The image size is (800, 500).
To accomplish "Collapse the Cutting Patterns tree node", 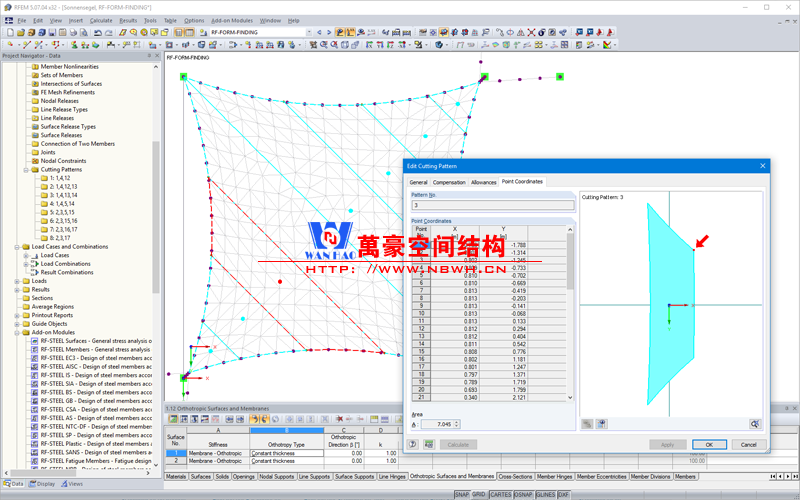I will coord(25,169).
